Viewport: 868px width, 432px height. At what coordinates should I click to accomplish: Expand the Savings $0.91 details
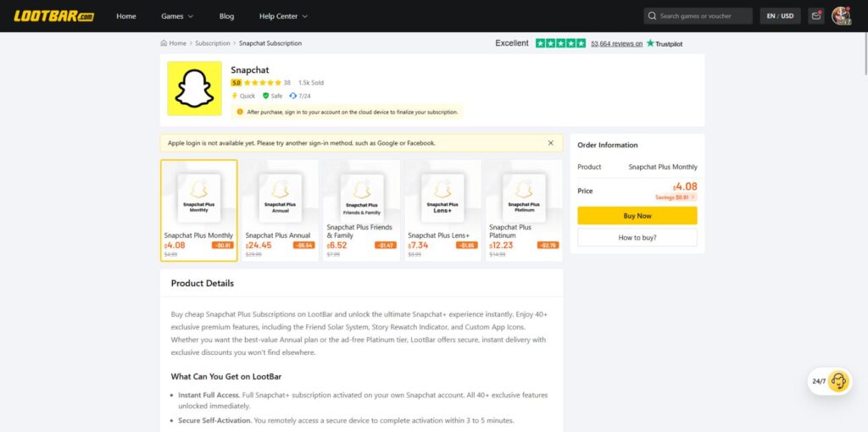pyautogui.click(x=676, y=197)
